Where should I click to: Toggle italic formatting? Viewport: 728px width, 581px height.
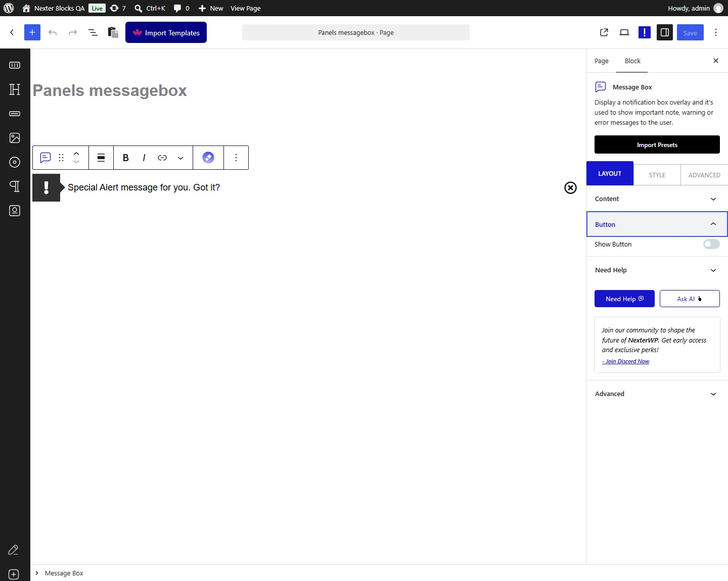tap(144, 158)
